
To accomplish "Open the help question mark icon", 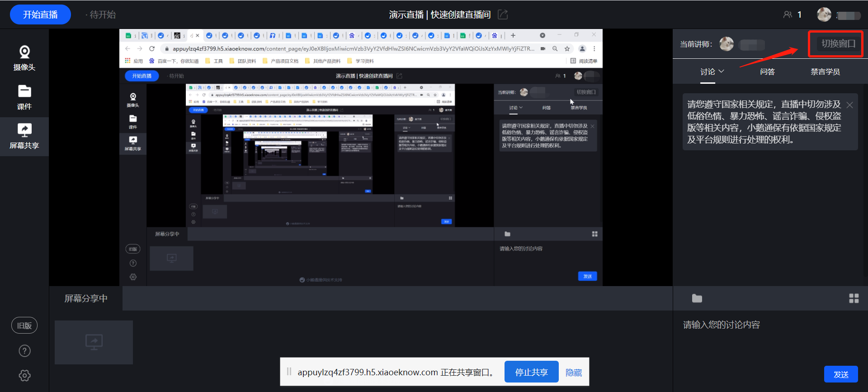I will (x=24, y=351).
